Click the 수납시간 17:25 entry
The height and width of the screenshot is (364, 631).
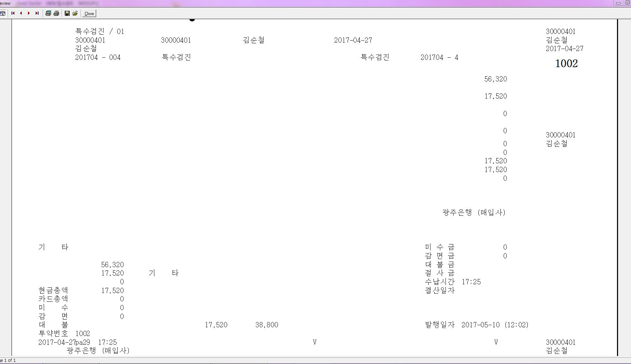coord(453,282)
